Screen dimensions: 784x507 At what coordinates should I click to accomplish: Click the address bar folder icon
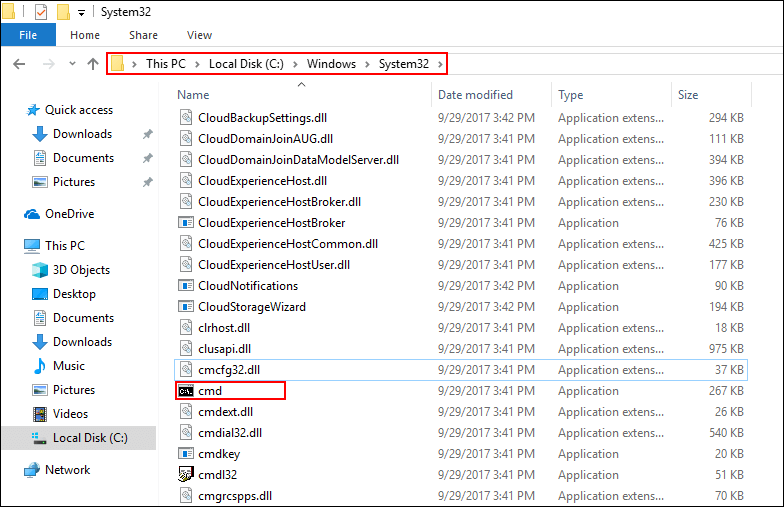(x=118, y=64)
